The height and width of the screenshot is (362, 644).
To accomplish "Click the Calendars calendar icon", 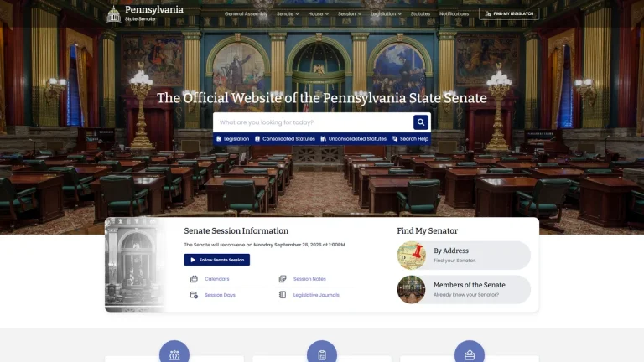I will pyautogui.click(x=194, y=279).
